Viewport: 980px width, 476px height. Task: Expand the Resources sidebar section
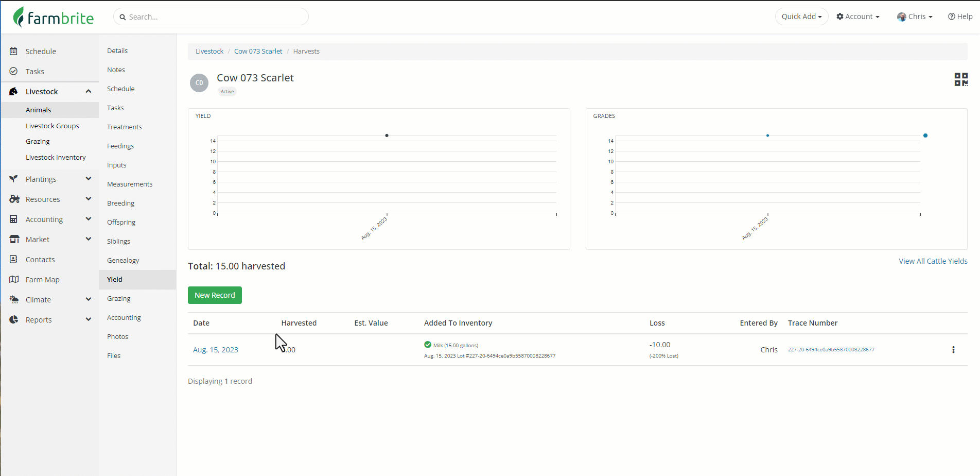[x=89, y=199]
